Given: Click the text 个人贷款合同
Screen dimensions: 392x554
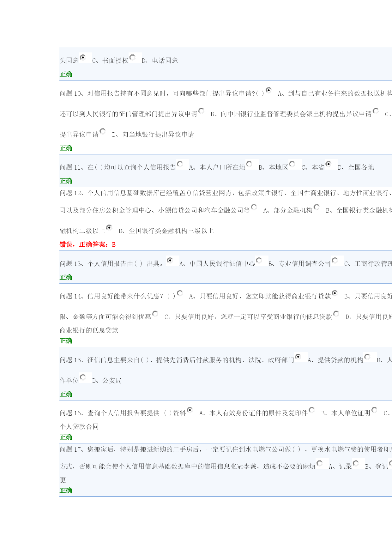Looking at the screenshot, I should tap(79, 427).
